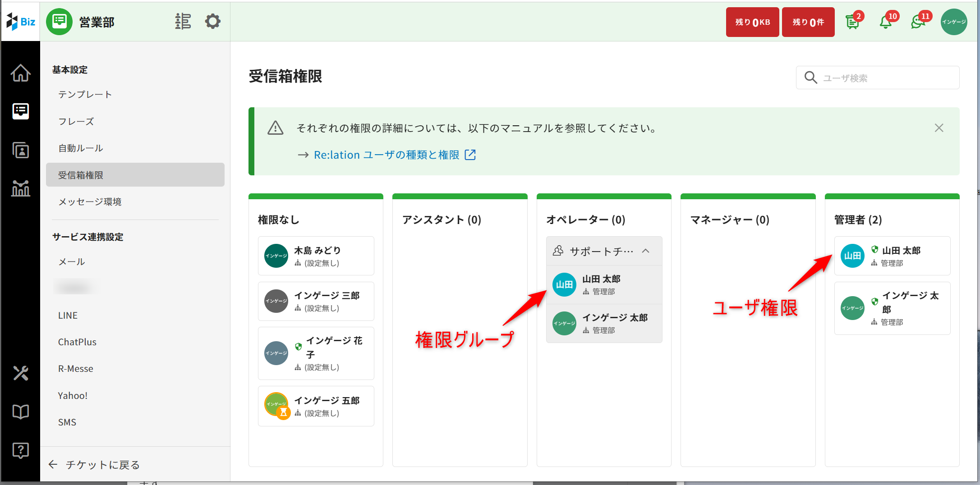Select 木島 みどり user card

[316, 256]
